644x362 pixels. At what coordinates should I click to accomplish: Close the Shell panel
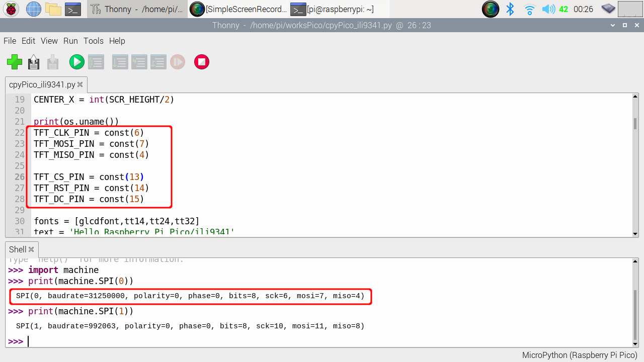pyautogui.click(x=31, y=249)
